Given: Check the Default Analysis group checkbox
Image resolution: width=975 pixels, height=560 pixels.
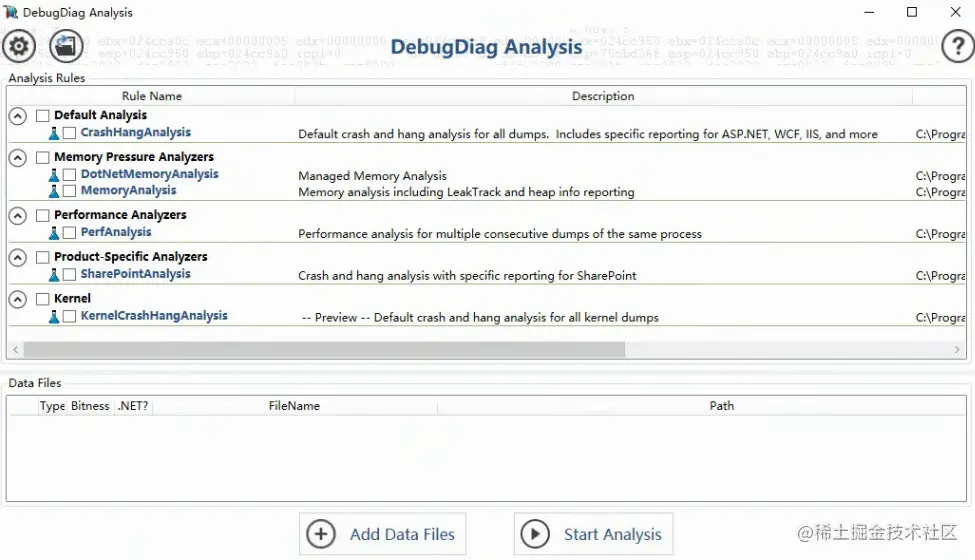Looking at the screenshot, I should (42, 116).
